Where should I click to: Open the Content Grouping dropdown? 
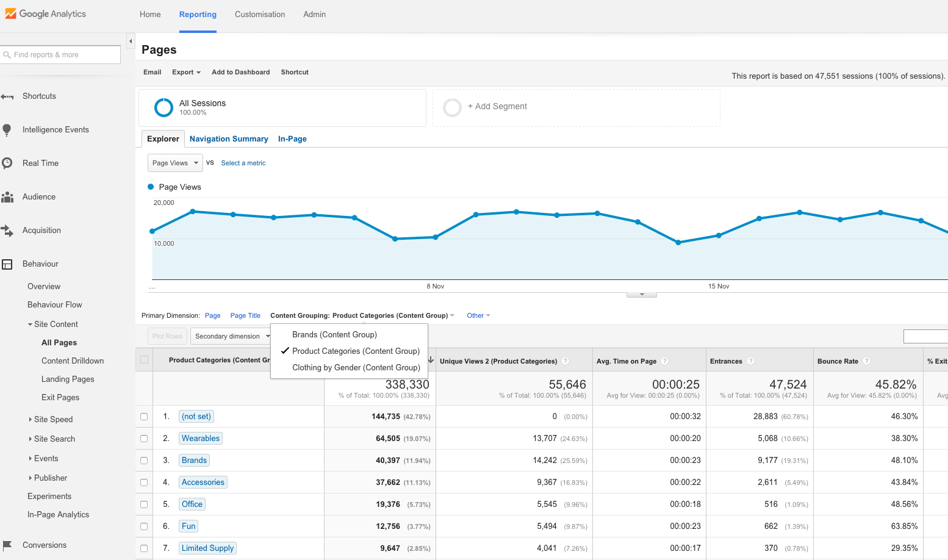click(362, 315)
